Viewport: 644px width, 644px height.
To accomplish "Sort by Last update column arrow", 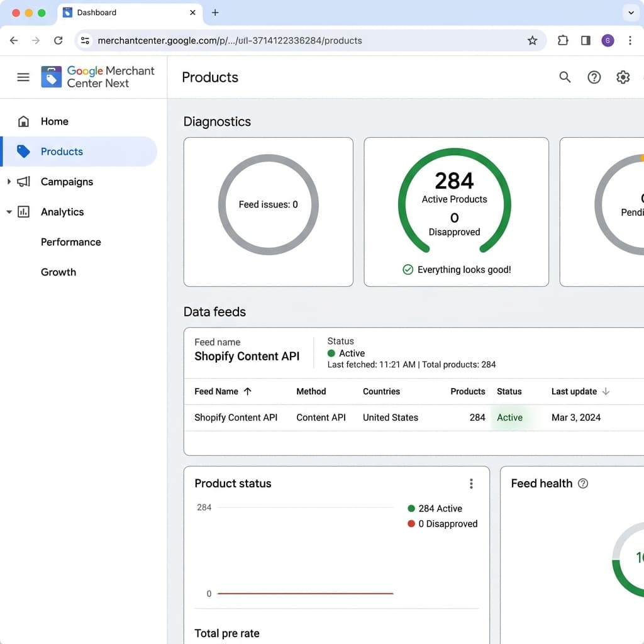I will pos(606,391).
